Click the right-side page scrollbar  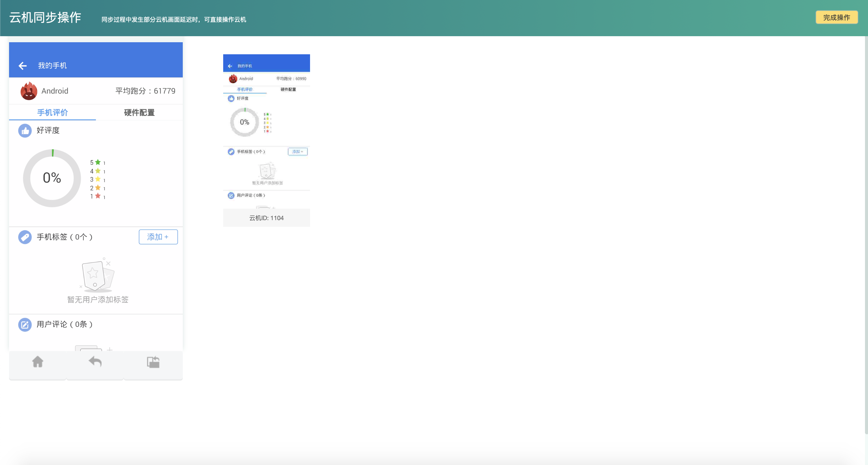[866, 236]
